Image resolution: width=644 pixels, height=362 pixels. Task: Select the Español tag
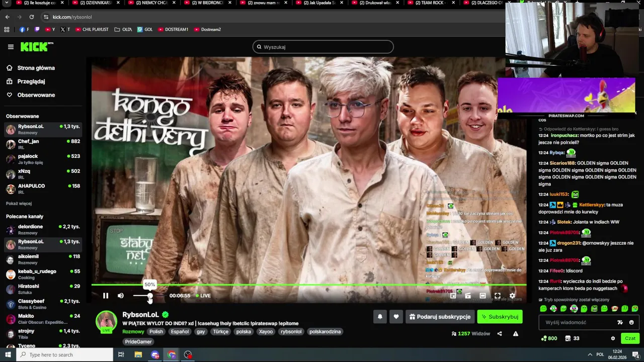click(x=180, y=332)
